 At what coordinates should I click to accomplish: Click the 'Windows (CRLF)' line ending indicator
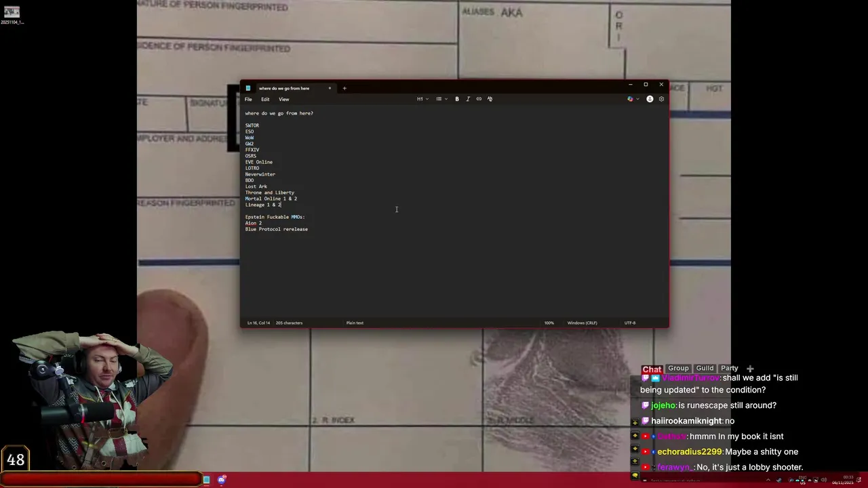pos(582,323)
